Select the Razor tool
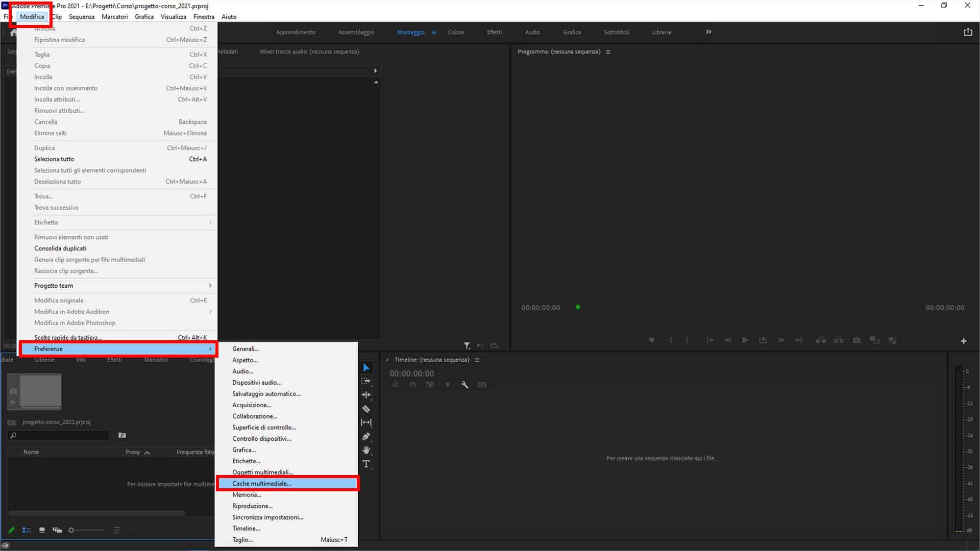This screenshot has height=551, width=980. (366, 409)
